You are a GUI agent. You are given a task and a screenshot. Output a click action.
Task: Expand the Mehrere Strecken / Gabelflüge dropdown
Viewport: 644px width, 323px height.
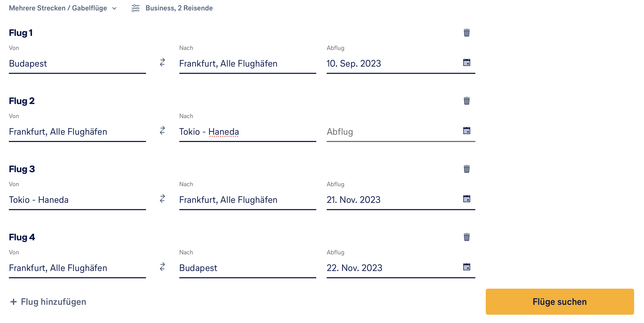63,8
